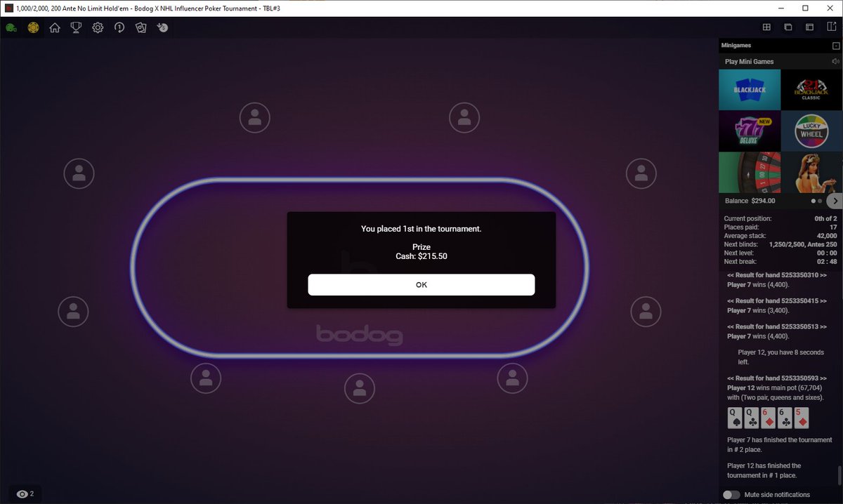Switch to the four-pane tile layout icon
This screenshot has width=843, height=504.
(767, 27)
